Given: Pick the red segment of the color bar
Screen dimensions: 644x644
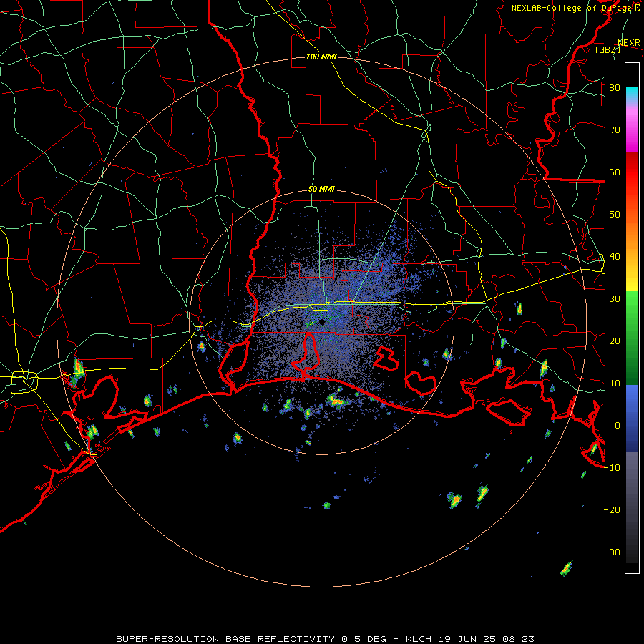Looking at the screenshot, I should 632,177.
